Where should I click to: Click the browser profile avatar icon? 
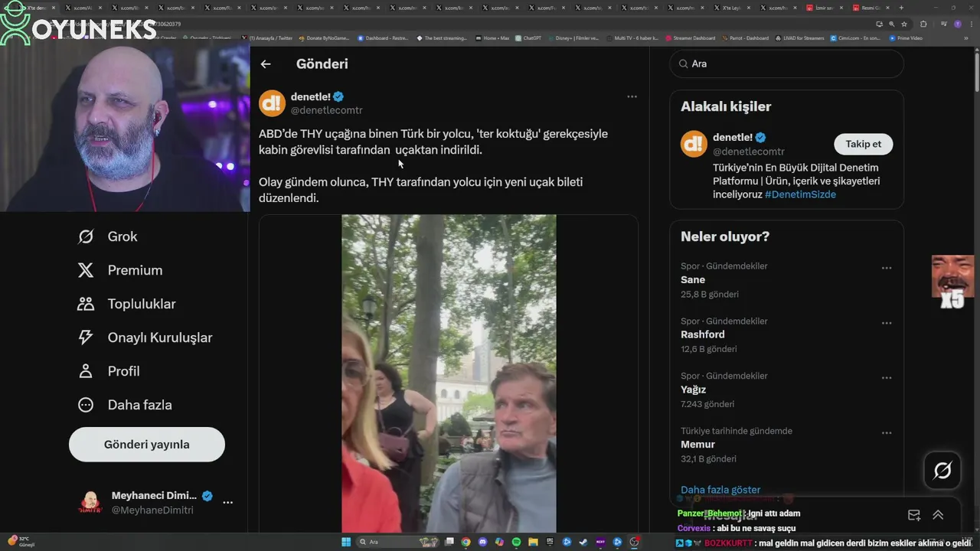coord(958,24)
